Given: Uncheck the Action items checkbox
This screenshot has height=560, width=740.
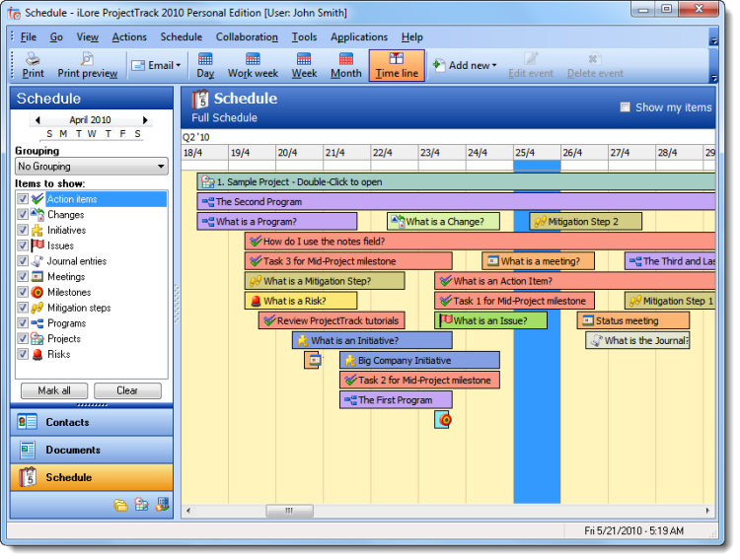Looking at the screenshot, I should (x=23, y=199).
